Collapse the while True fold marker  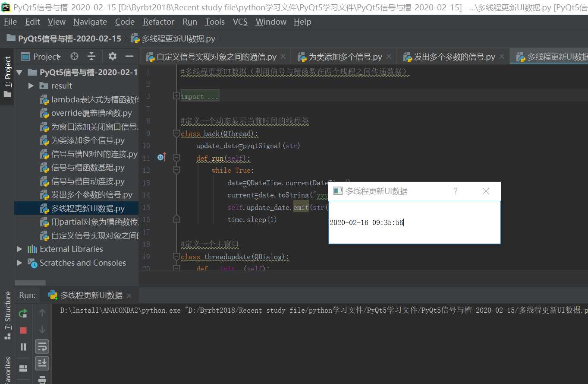176,171
